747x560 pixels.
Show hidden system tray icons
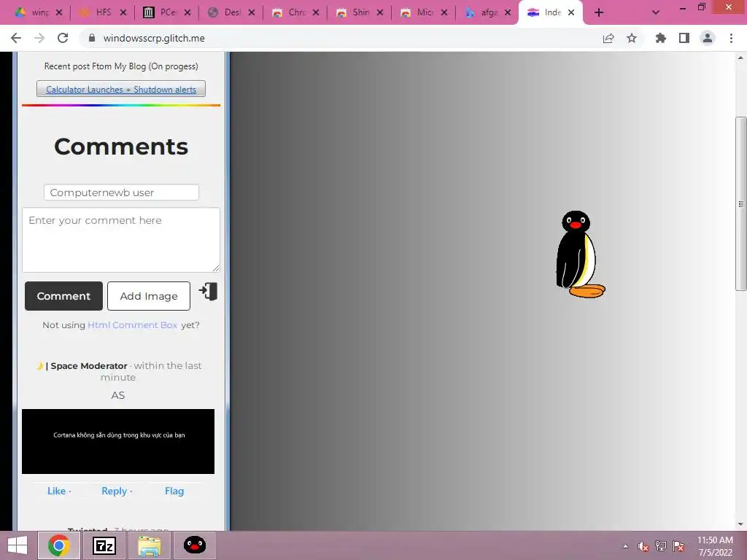pyautogui.click(x=625, y=546)
